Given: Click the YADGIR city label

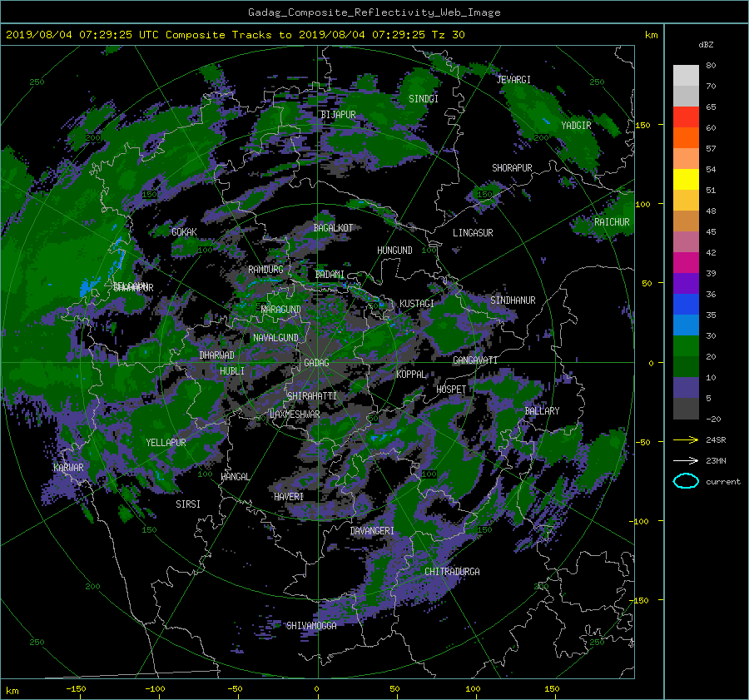Looking at the screenshot, I should 576,126.
